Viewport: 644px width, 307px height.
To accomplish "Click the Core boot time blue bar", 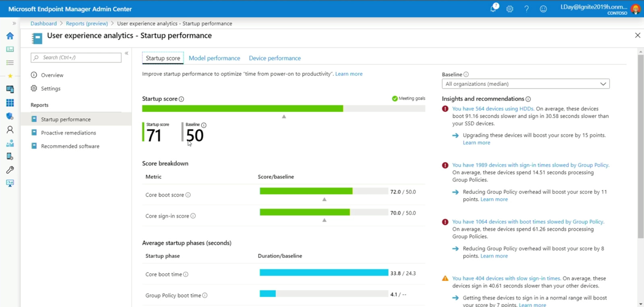I will (x=324, y=273).
